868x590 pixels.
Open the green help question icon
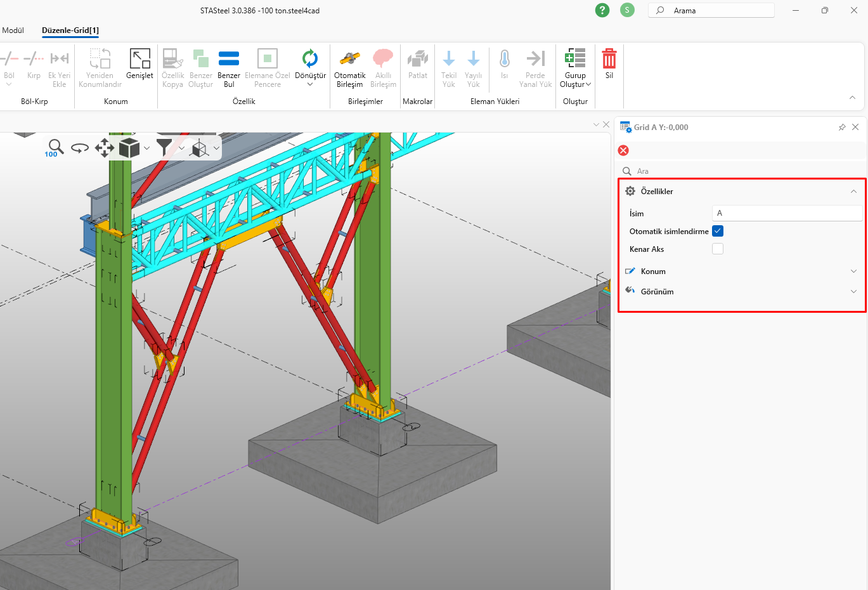tap(602, 10)
